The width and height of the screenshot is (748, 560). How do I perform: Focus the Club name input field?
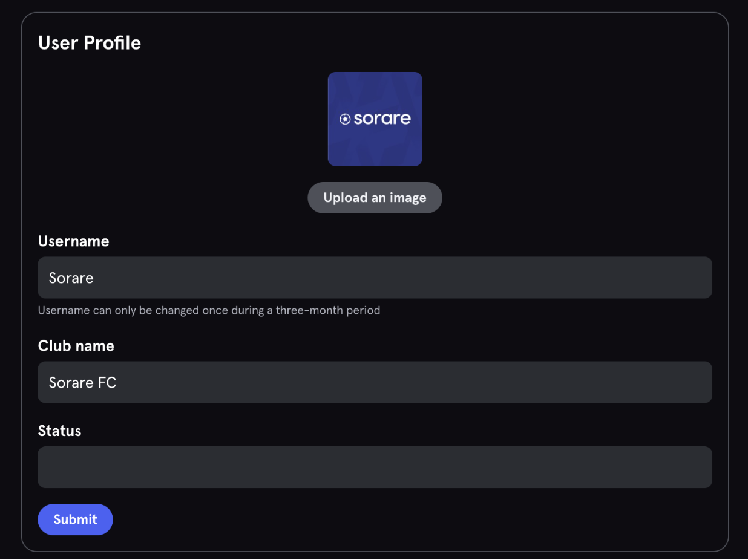pyautogui.click(x=375, y=382)
